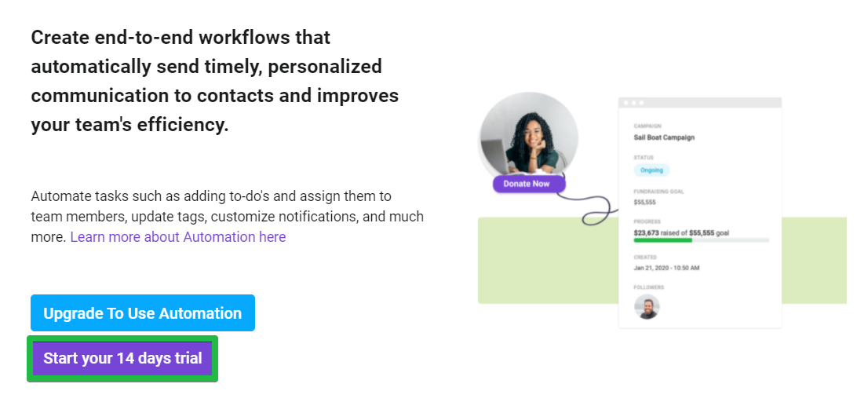This screenshot has width=868, height=413.
Task: Open the Learn more about Automation link
Action: click(178, 237)
